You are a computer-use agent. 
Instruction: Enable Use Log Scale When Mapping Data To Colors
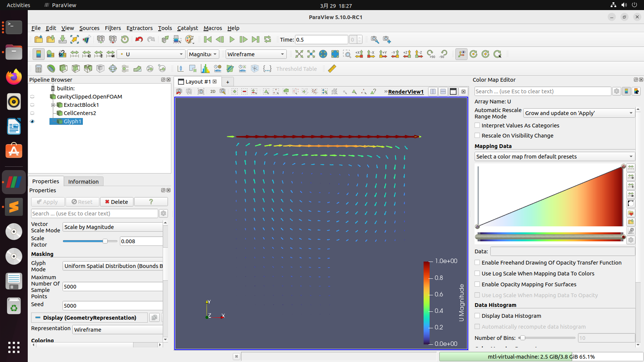coord(477,273)
